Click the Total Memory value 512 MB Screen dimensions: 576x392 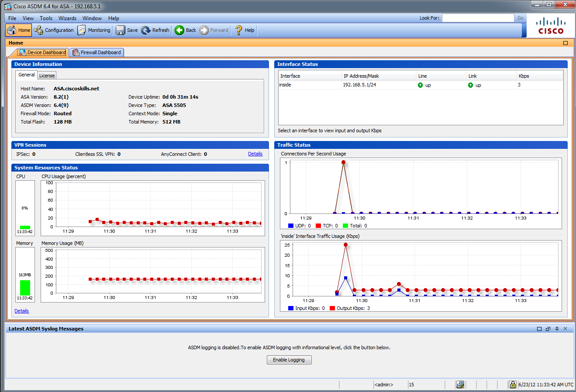[x=171, y=122]
